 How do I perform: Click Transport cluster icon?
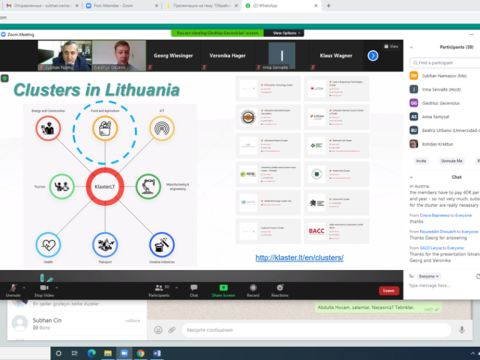(105, 245)
